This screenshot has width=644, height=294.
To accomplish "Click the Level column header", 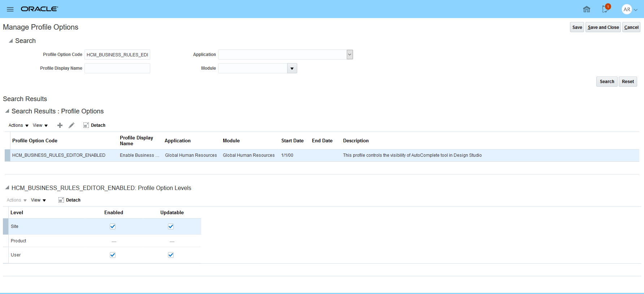I will 17,213.
